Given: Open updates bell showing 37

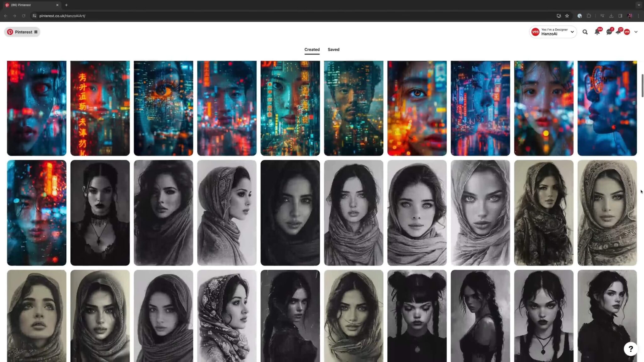Looking at the screenshot, I should (619, 32).
